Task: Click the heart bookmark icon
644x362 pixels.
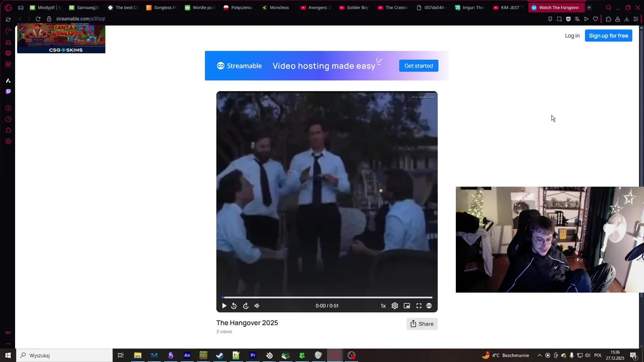Action: click(x=596, y=19)
